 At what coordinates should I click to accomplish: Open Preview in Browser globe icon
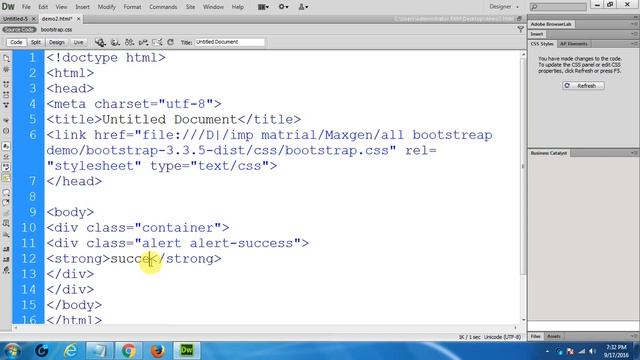(x=115, y=42)
